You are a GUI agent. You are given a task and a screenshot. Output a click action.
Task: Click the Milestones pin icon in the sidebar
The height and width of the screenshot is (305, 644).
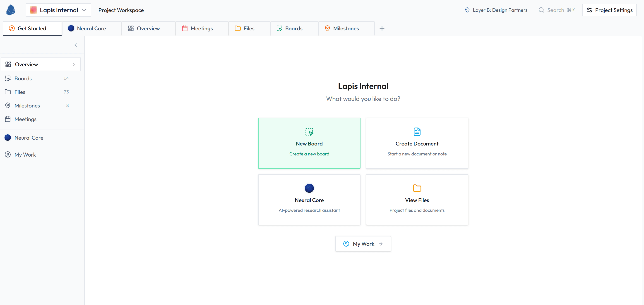[x=7, y=105]
